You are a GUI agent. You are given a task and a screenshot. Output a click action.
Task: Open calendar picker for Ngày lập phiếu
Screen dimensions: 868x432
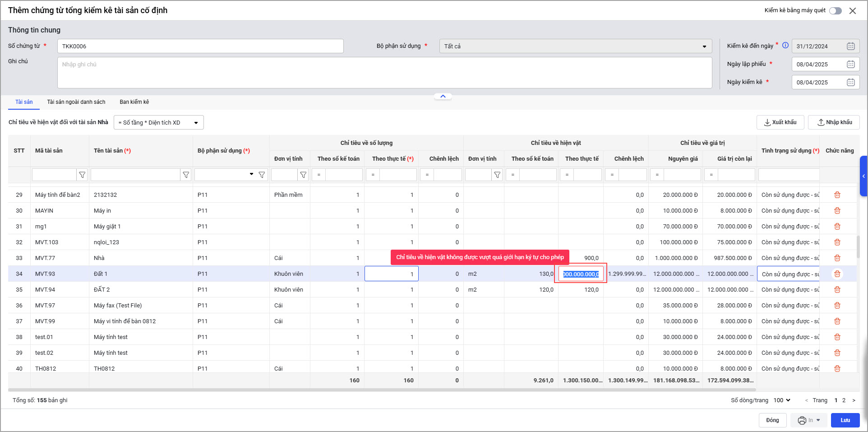coord(850,64)
